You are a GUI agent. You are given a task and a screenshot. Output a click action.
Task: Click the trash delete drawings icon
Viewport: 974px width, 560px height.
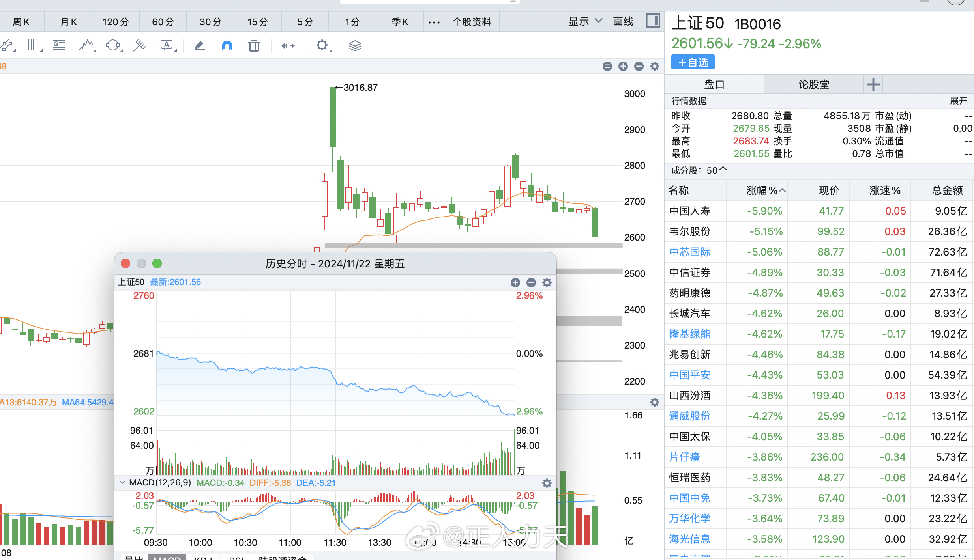[254, 46]
